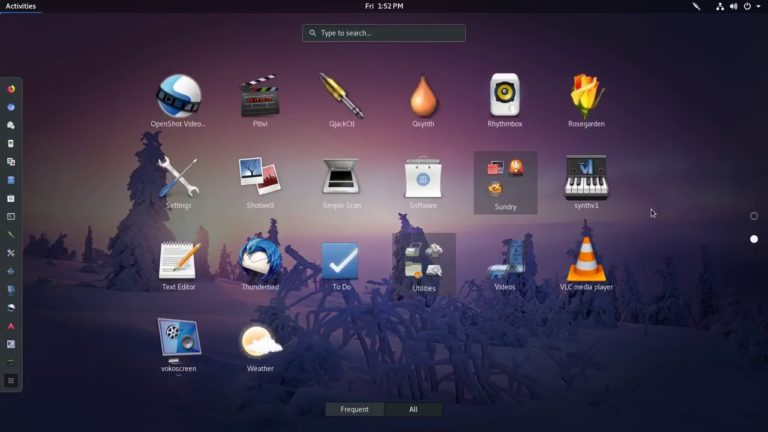Launch Rosegarden application
The width and height of the screenshot is (768, 432).
[x=586, y=101]
